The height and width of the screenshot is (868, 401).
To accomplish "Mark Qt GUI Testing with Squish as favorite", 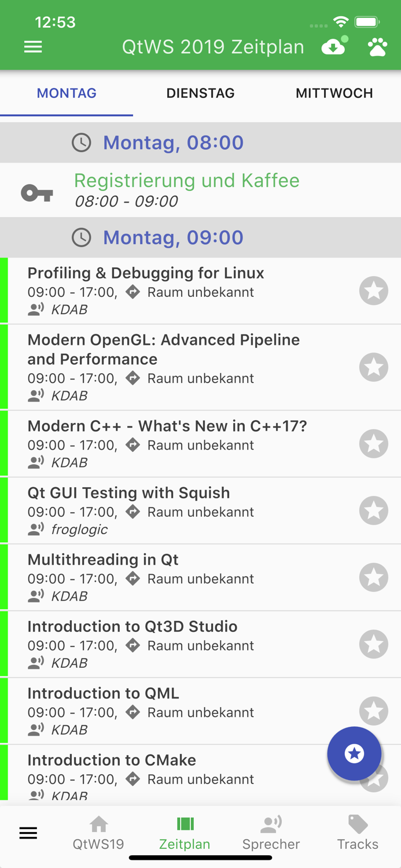I will 373,510.
